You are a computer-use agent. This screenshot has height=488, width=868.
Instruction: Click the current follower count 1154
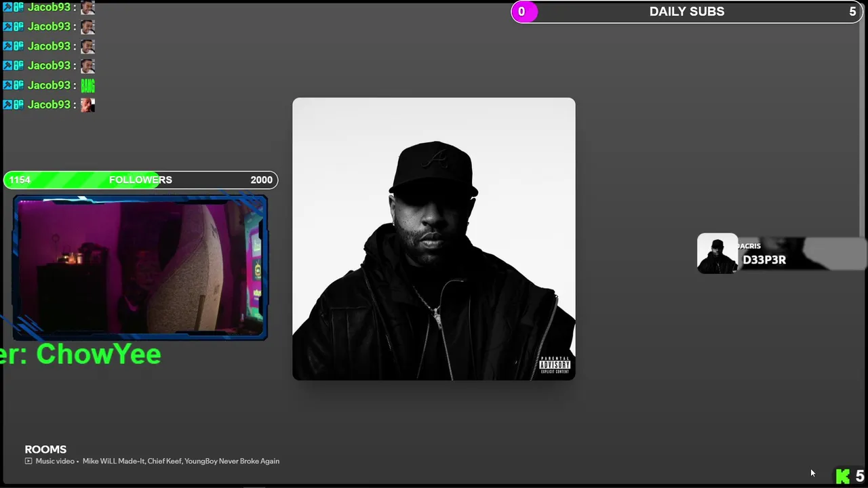[20, 180]
